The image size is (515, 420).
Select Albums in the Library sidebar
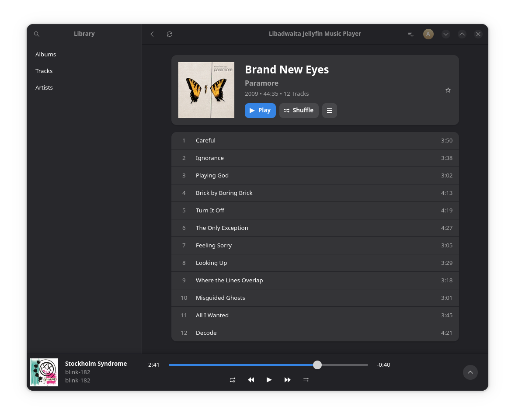46,54
